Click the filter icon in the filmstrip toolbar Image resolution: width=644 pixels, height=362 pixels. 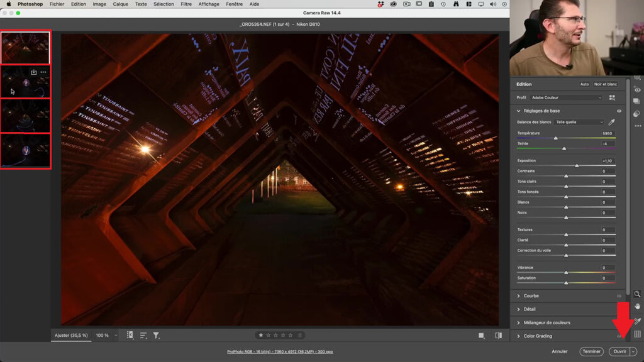156,335
